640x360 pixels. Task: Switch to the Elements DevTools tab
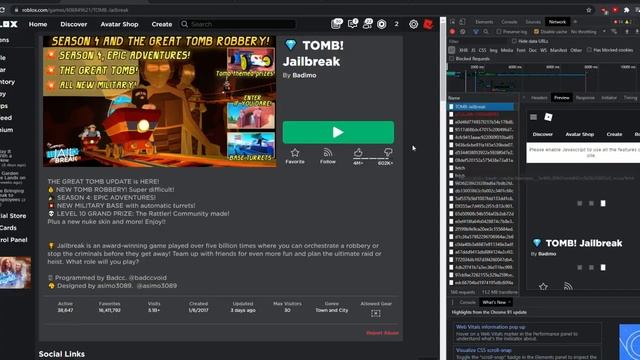pyautogui.click(x=484, y=22)
